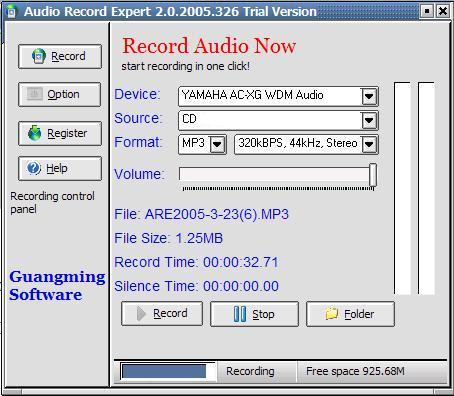
Task: Click the Record Time 00:00:32.71 readout
Action: [x=196, y=262]
